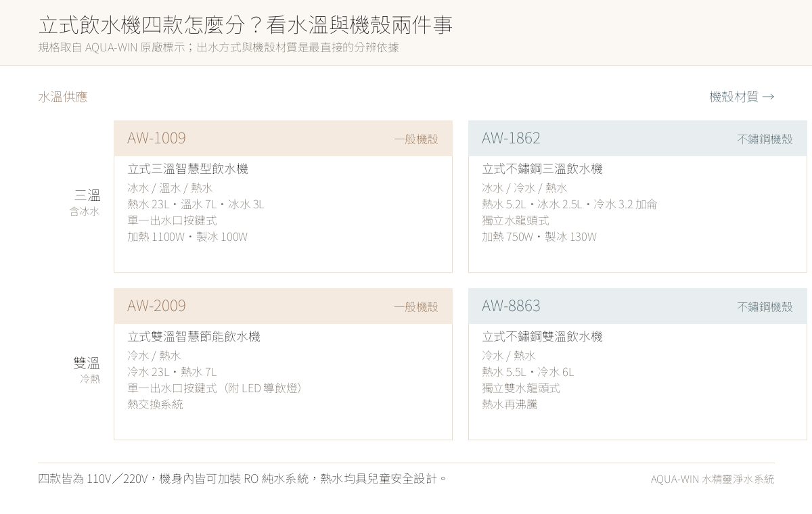Select the AW-1862 model heading

tap(511, 138)
